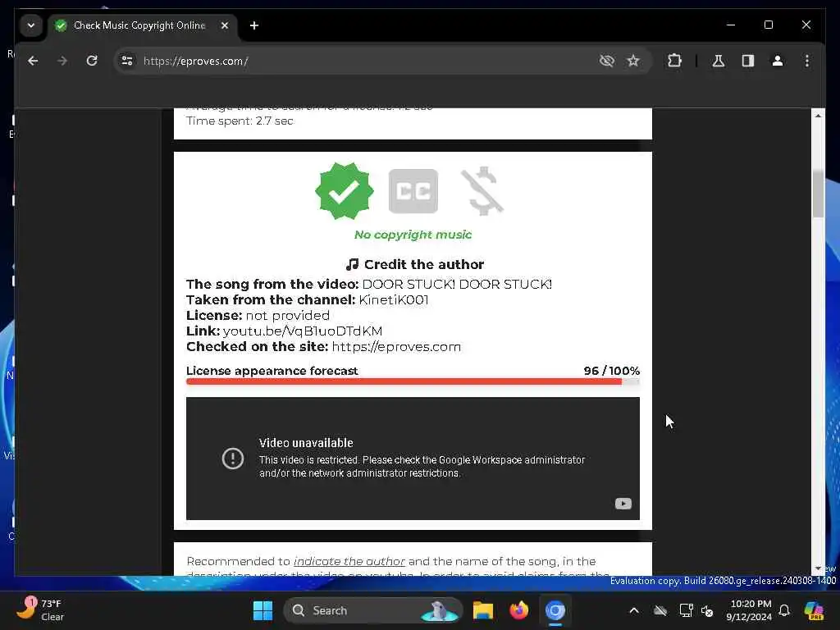Bookmark this page with the star
The image size is (840, 630).
(633, 61)
